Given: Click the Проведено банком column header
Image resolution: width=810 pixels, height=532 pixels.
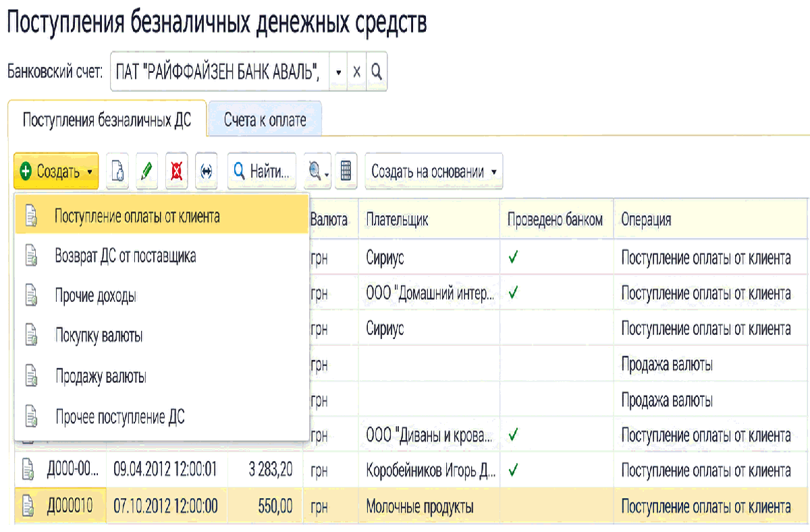Looking at the screenshot, I should point(555,219).
